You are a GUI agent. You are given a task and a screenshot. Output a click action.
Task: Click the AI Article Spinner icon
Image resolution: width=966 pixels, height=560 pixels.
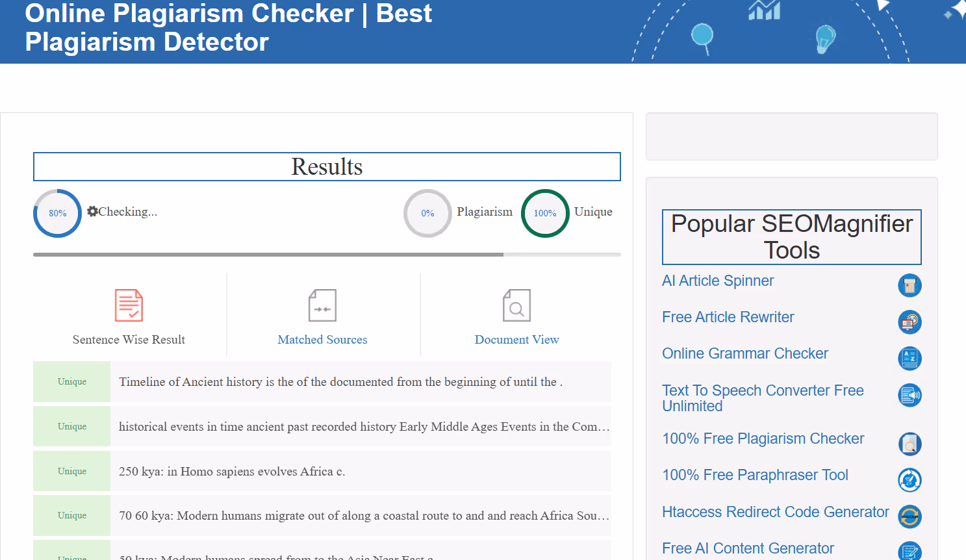click(x=909, y=285)
